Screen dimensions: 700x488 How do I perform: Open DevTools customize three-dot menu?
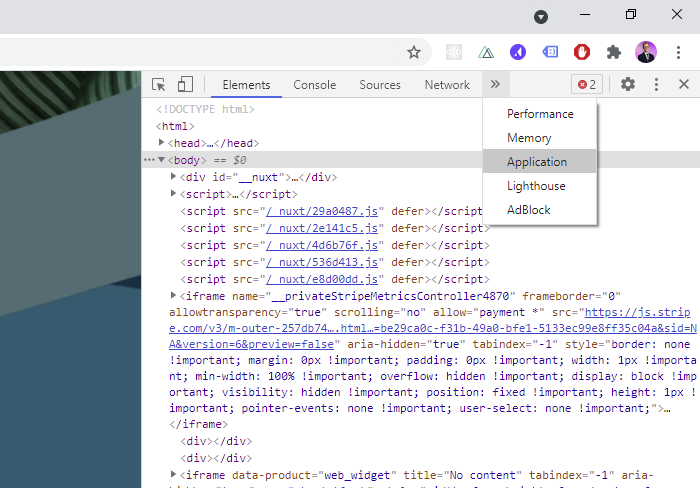click(x=656, y=84)
